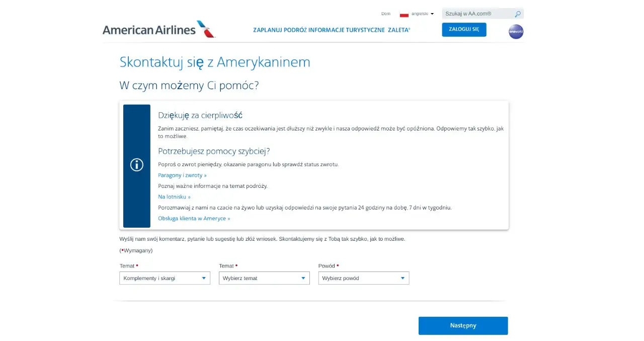Open the INFORMACJE TURYSTYCZNE menu

tap(346, 30)
